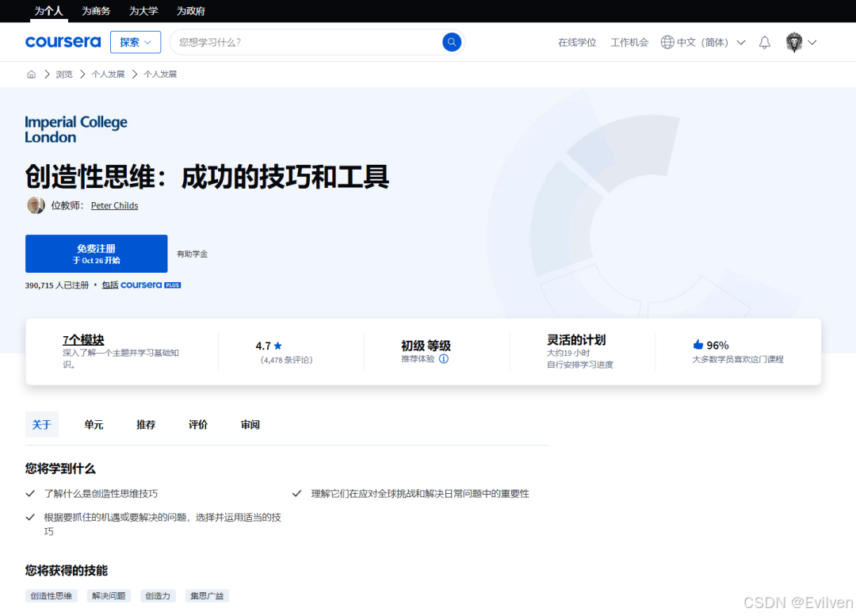Switch to the 关于 tab
The image size is (856, 616).
tap(41, 425)
